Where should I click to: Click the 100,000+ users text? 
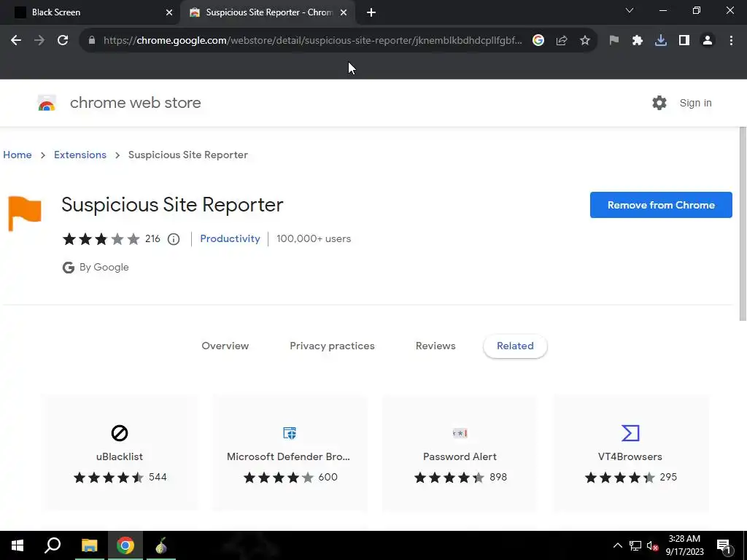[314, 238]
